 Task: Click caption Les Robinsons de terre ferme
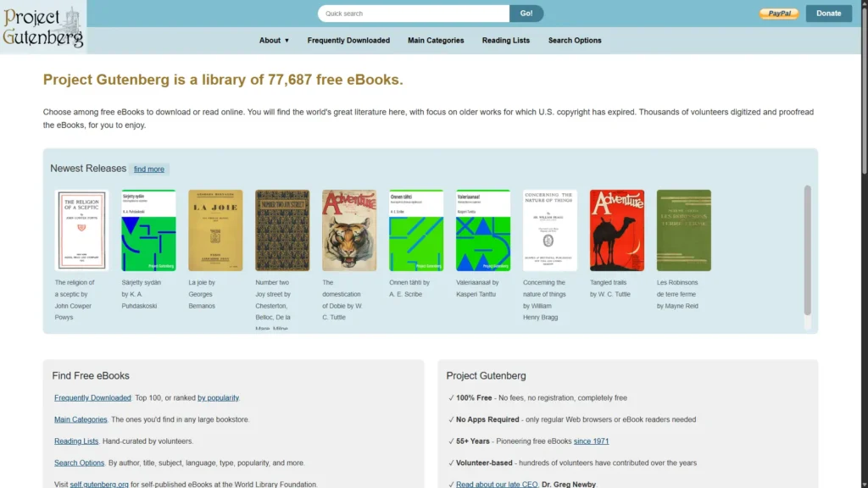(677, 294)
